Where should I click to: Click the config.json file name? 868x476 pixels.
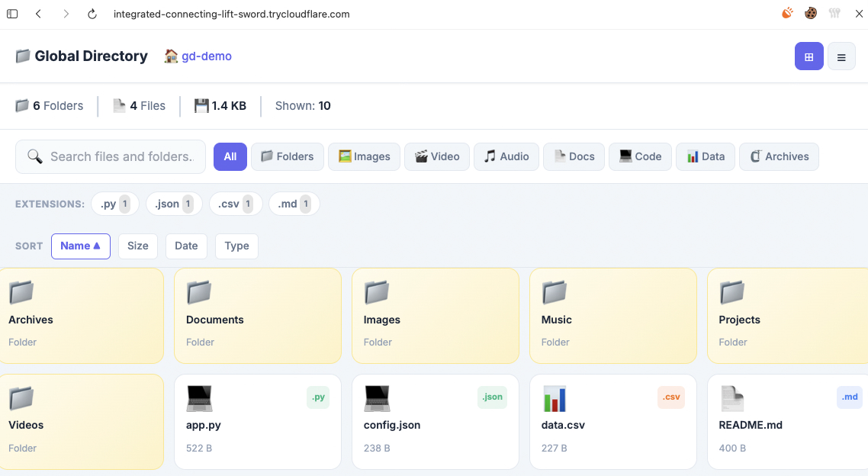[x=392, y=426]
